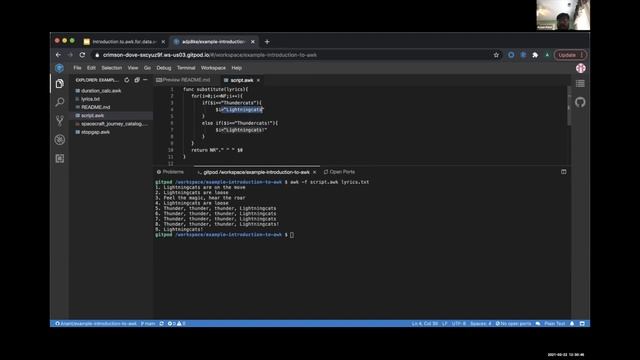Click the browser address bar URL
640x360 pixels.
coord(210,55)
